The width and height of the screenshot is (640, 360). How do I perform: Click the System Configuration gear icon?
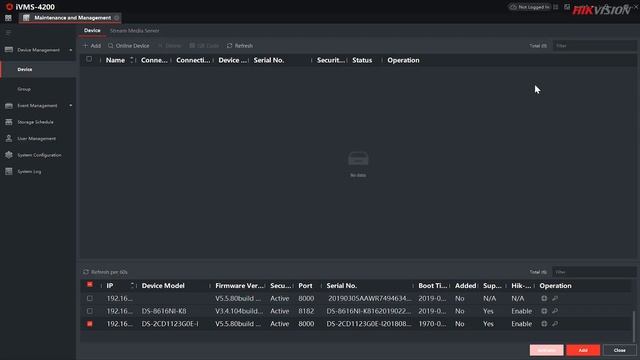coord(9,155)
